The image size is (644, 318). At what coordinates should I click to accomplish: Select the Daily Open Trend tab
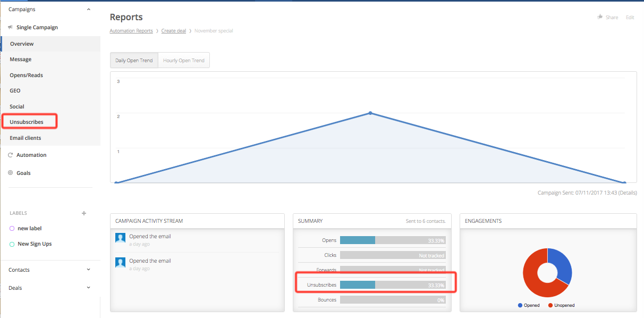134,61
